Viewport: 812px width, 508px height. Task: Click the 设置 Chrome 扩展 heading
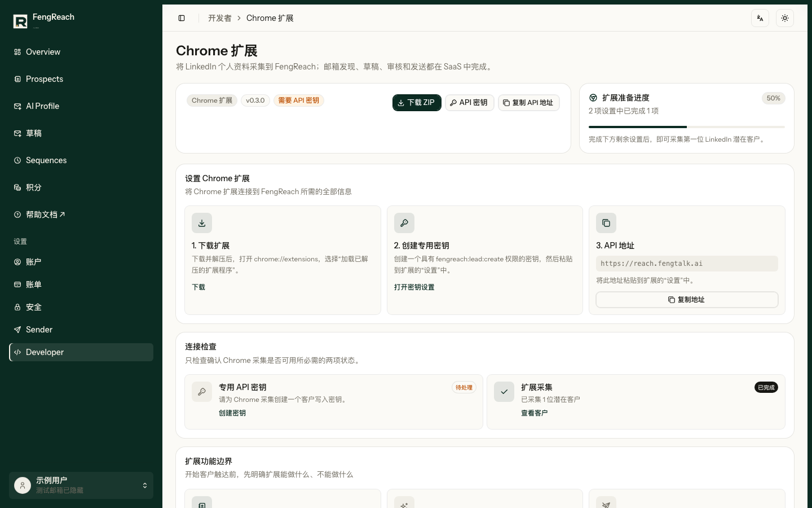tap(217, 178)
